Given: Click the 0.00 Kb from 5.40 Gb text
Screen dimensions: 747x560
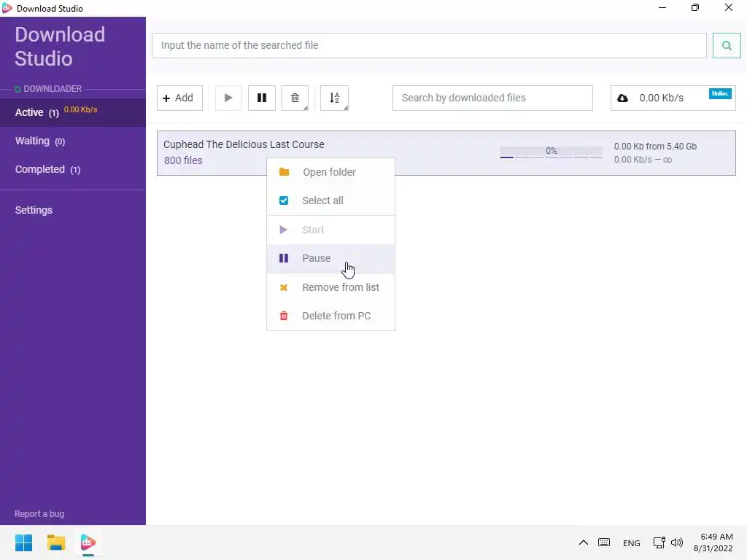Looking at the screenshot, I should click(x=656, y=146).
